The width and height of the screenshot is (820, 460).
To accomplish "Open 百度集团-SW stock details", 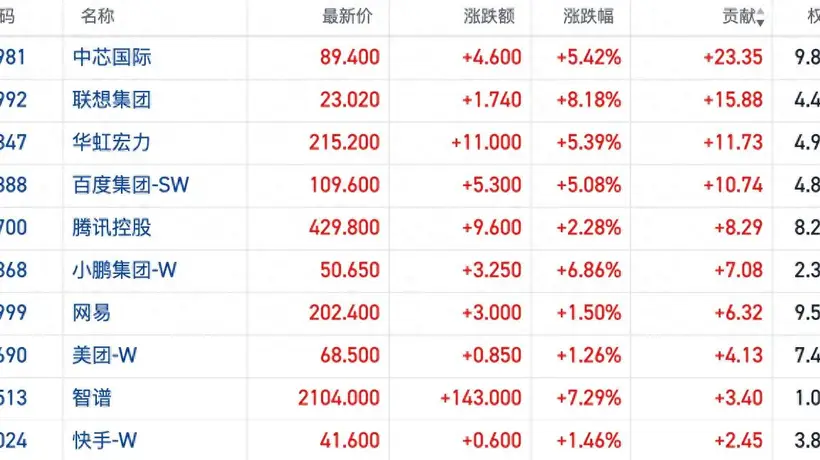I will click(131, 185).
